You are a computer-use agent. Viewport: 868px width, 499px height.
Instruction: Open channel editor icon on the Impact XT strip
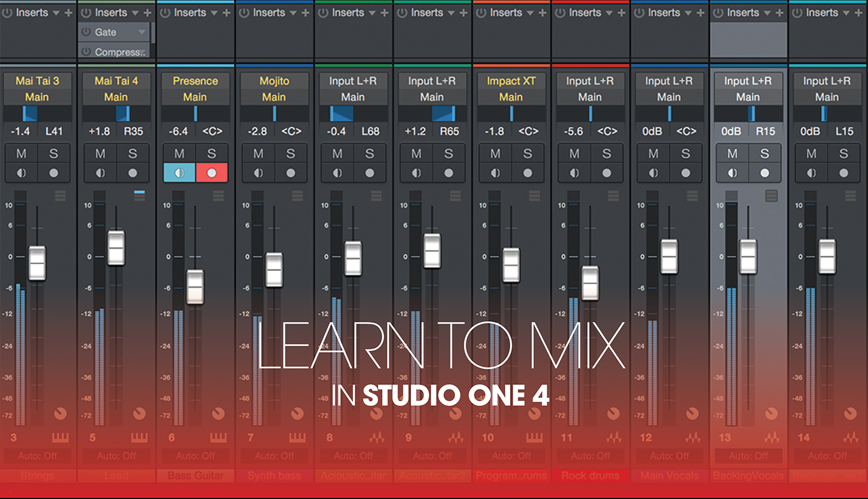pos(534,196)
